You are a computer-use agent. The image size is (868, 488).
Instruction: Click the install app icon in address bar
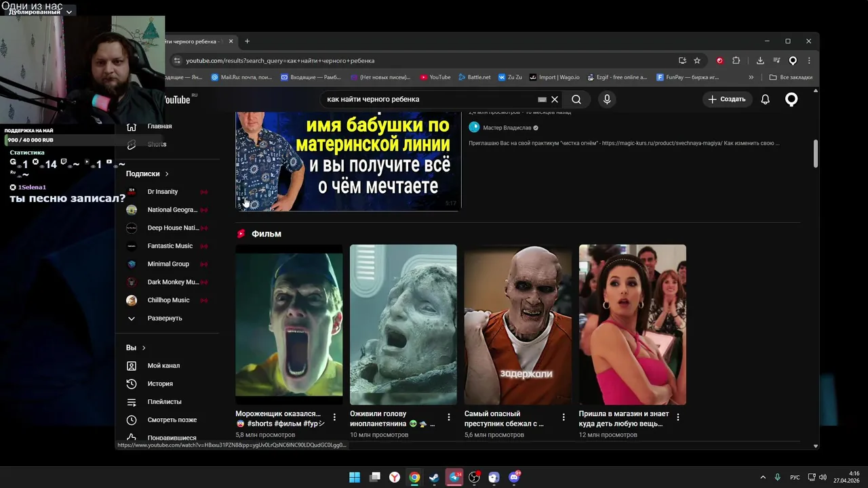coord(682,60)
